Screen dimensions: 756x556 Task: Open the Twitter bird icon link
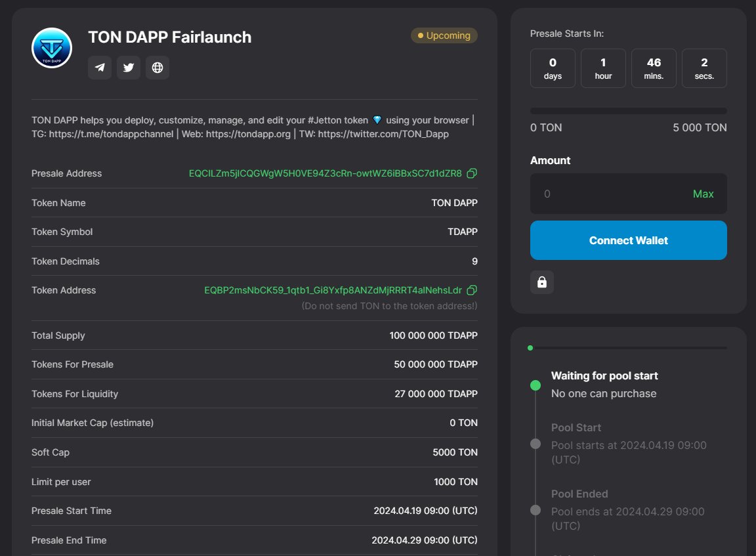pyautogui.click(x=129, y=68)
